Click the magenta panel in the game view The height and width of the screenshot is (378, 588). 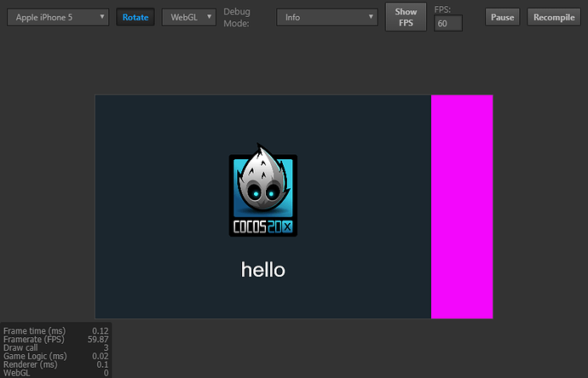pos(462,207)
